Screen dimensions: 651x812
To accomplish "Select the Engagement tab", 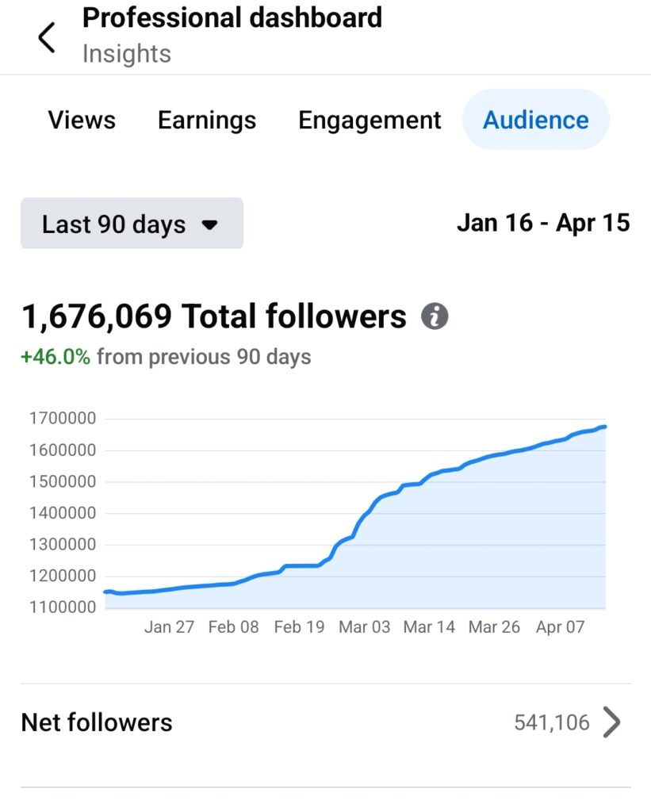I will point(370,120).
